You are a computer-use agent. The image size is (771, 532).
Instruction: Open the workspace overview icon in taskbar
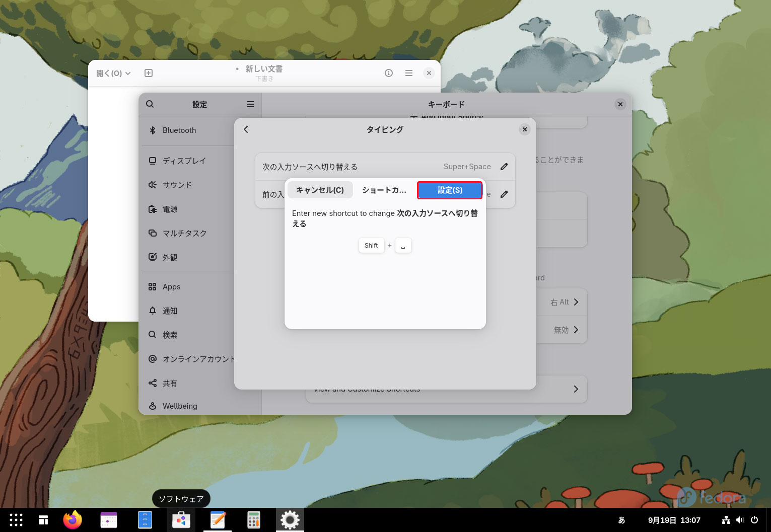pyautogui.click(x=44, y=520)
